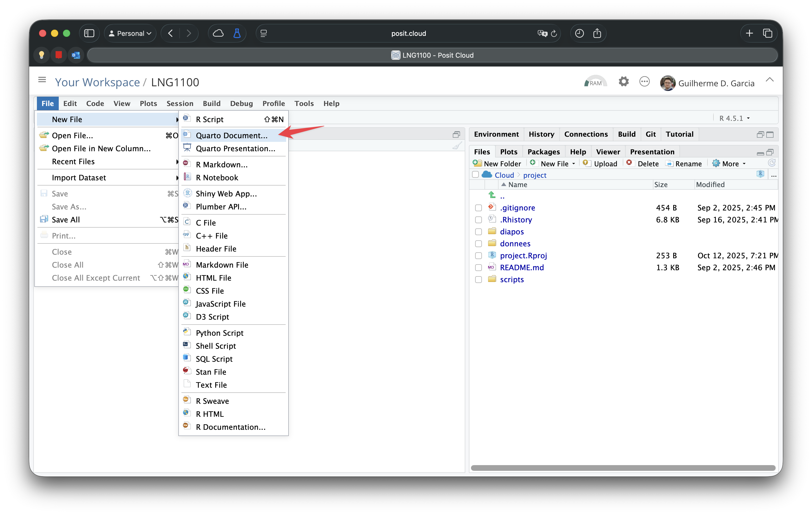Click the Delete icon in Files toolbar

(629, 163)
